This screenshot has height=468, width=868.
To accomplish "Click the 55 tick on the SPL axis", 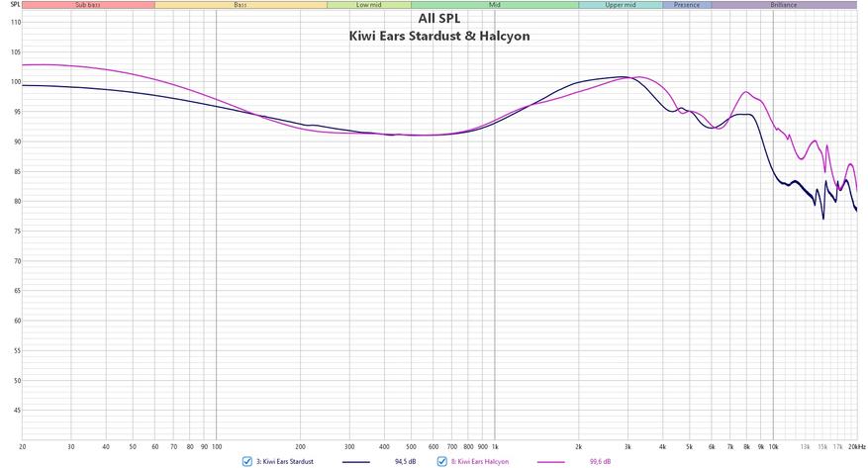I will [16, 351].
